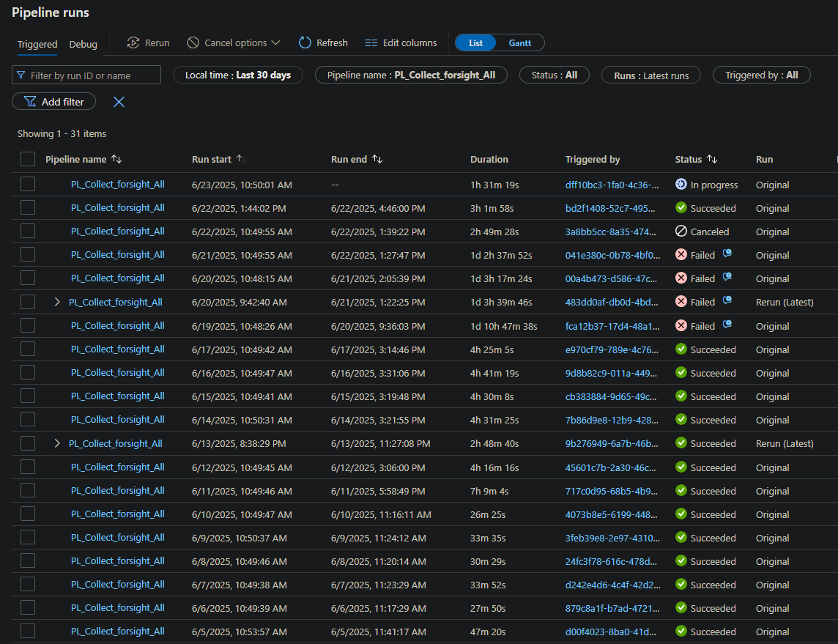Open pipeline run from 6/23/2025
The width and height of the screenshot is (838, 644).
pyautogui.click(x=118, y=185)
